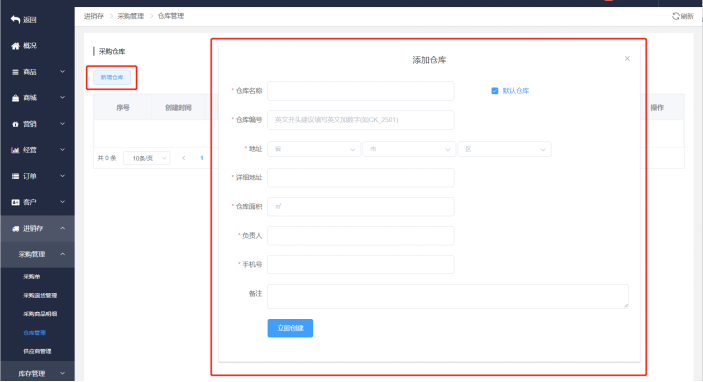
Task: Click 进销存 in the breadcrumb
Action: pyautogui.click(x=94, y=16)
